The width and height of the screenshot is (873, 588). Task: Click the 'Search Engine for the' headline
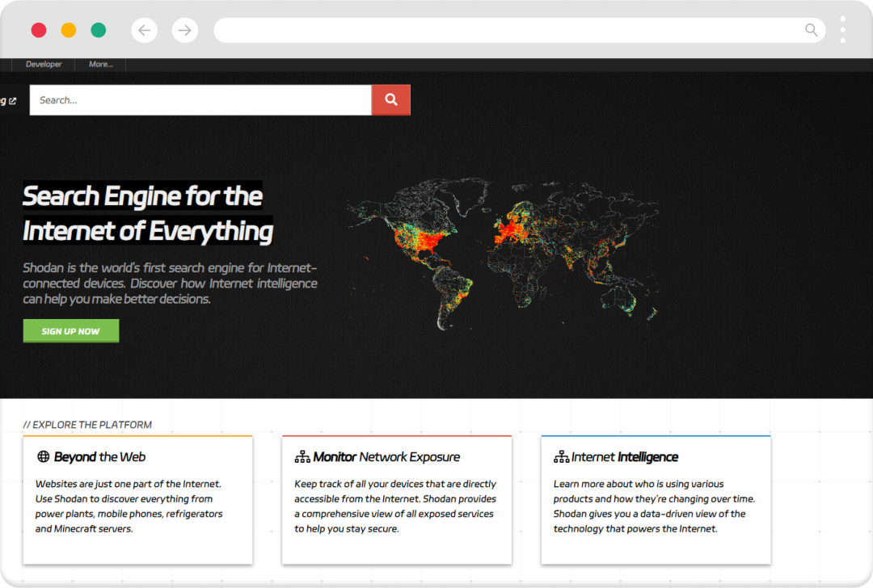(x=142, y=196)
